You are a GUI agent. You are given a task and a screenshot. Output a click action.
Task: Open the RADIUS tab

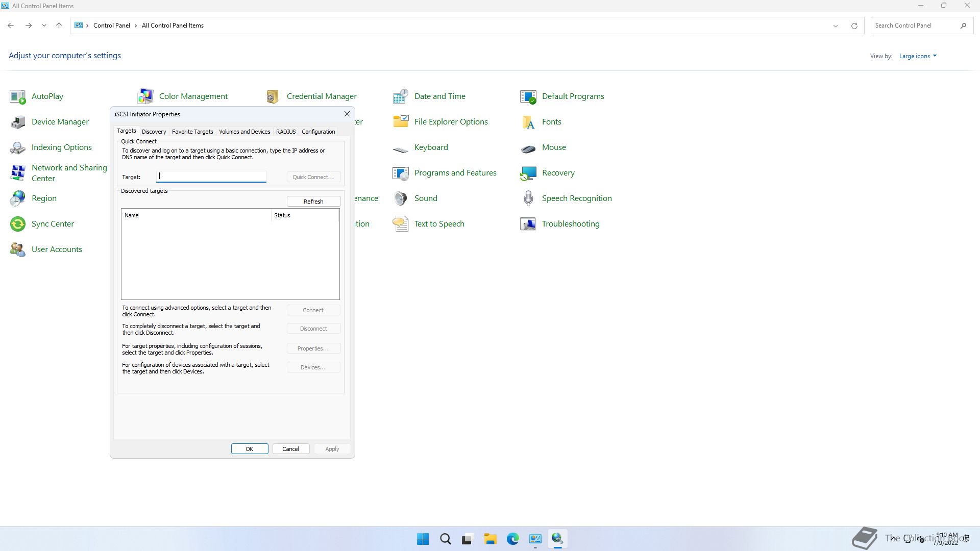[286, 132]
